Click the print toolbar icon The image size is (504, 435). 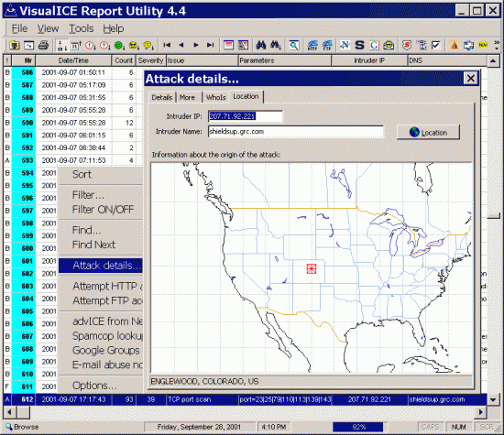click(43, 45)
